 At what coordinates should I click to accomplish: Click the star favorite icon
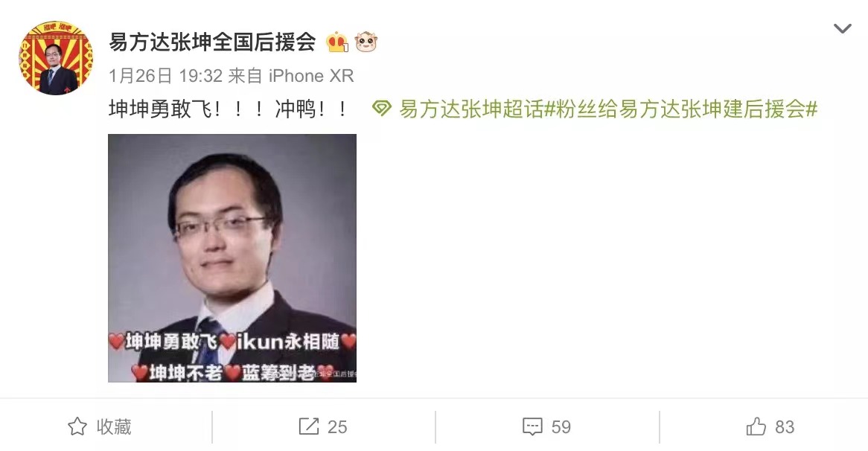(x=77, y=426)
